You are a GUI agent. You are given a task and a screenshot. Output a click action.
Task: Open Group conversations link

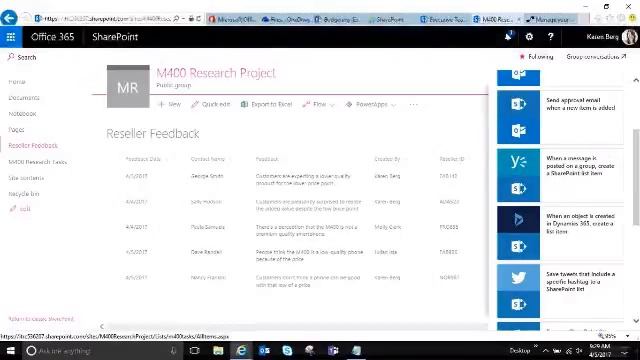tap(596, 57)
